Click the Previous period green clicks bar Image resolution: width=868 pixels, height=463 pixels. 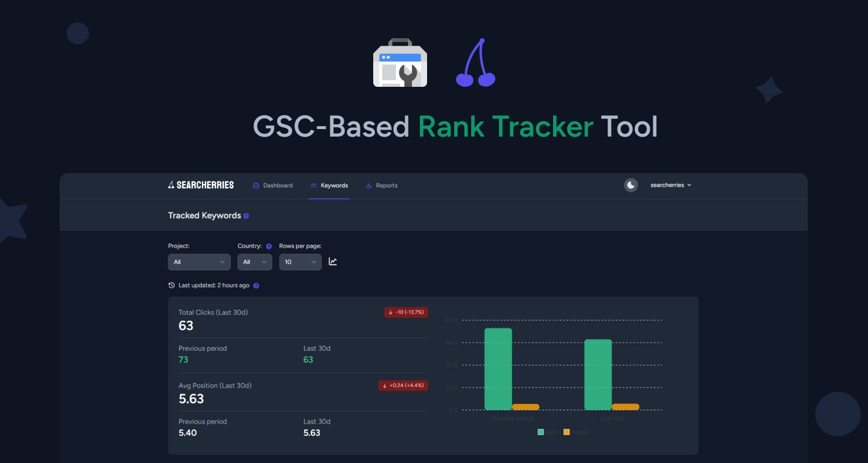(x=498, y=369)
